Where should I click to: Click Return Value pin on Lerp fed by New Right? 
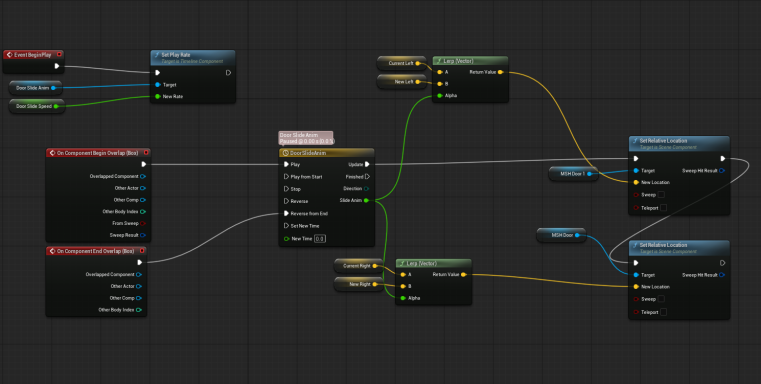coord(463,274)
